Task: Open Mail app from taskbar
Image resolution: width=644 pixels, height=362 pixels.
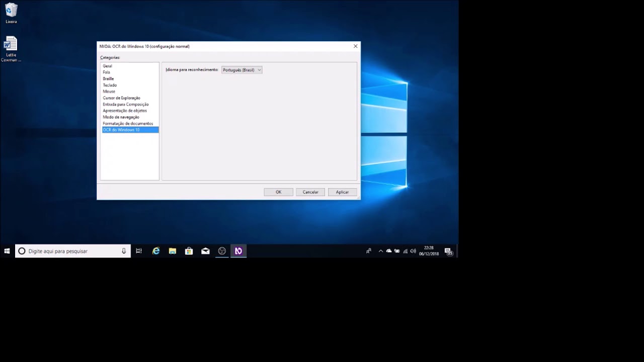Action: coord(205,251)
